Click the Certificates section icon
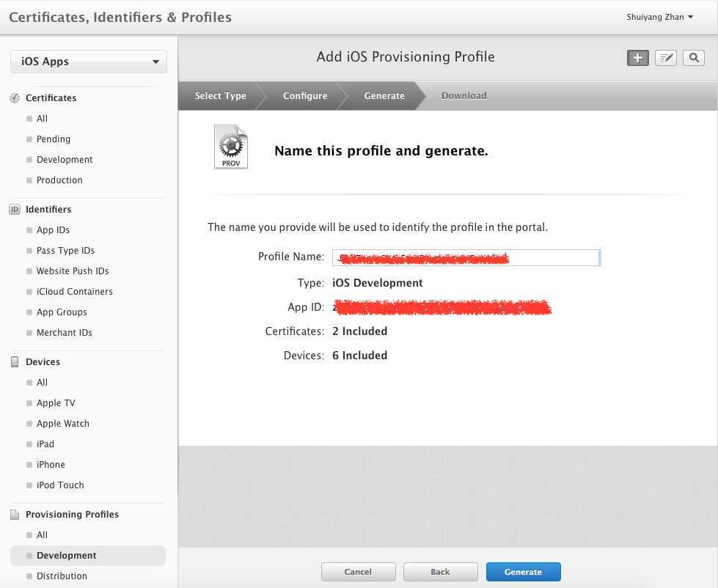Screen dimensions: 718x588 pos(15,98)
